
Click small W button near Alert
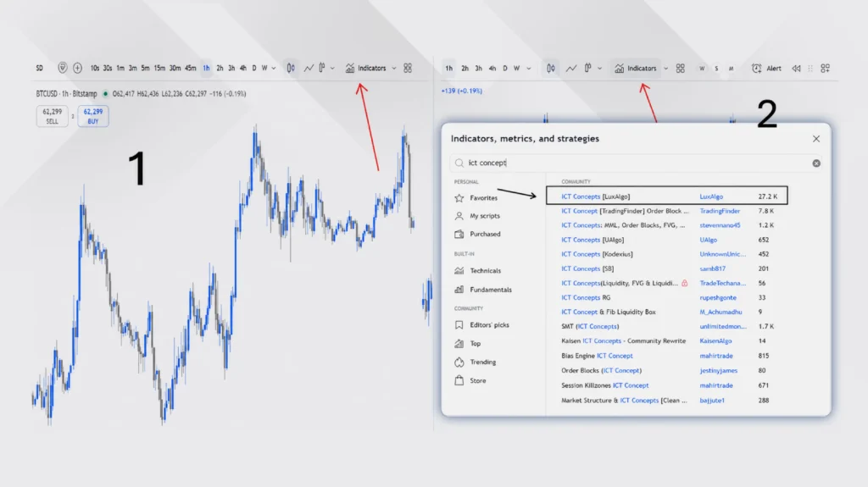click(x=702, y=69)
